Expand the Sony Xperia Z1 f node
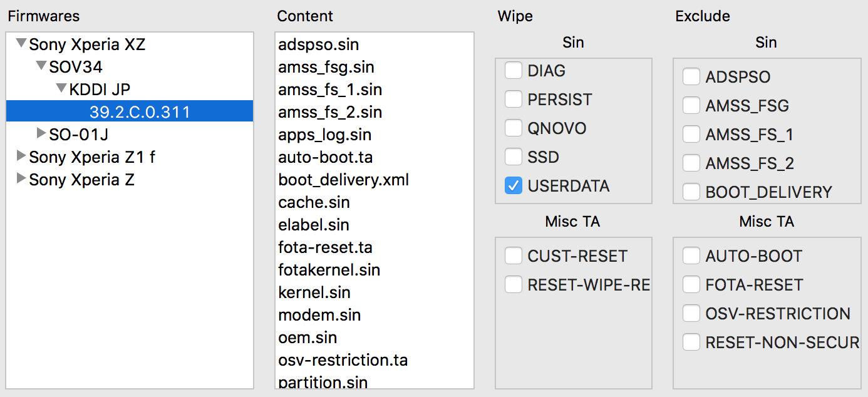 [21, 156]
